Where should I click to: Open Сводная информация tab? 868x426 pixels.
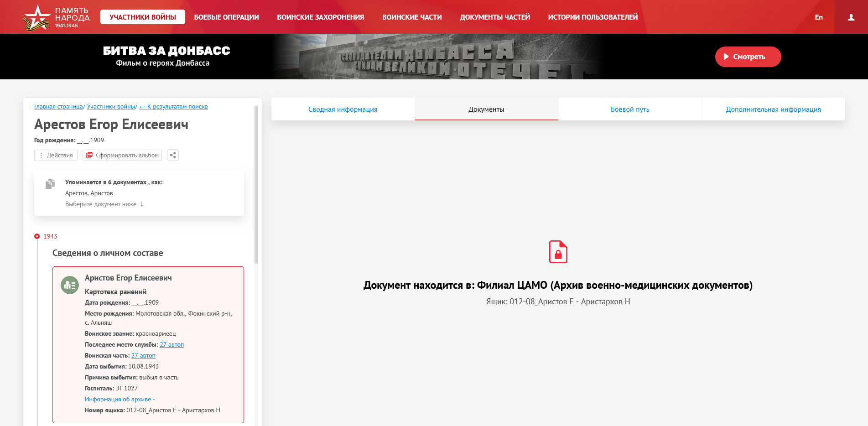tap(343, 109)
